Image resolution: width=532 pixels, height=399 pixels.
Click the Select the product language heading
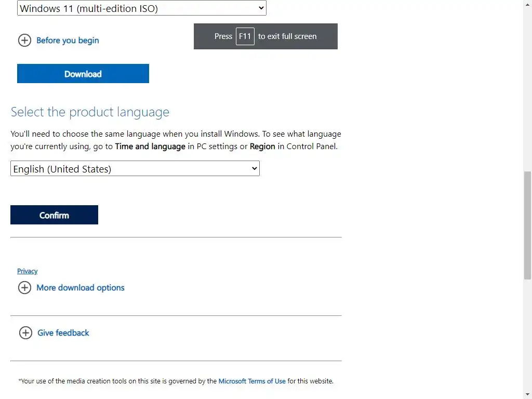90,112
